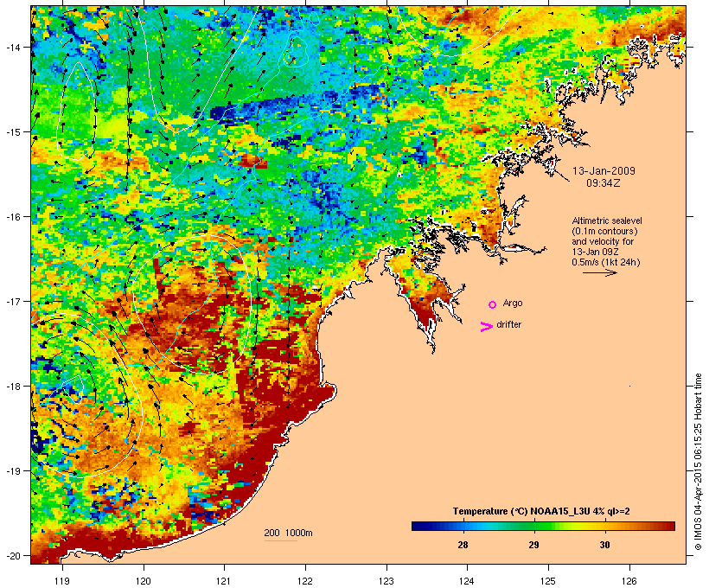Click the '13-Jan 09Z' legend line

pos(595,252)
